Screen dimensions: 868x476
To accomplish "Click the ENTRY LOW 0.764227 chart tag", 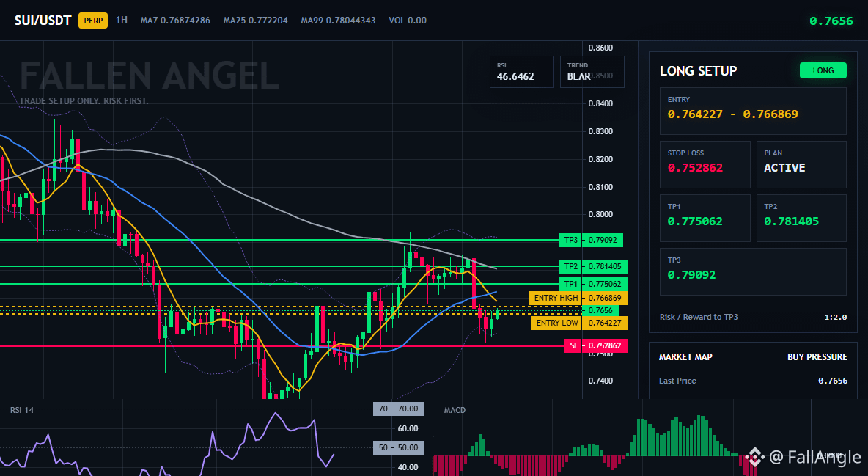I will [579, 323].
